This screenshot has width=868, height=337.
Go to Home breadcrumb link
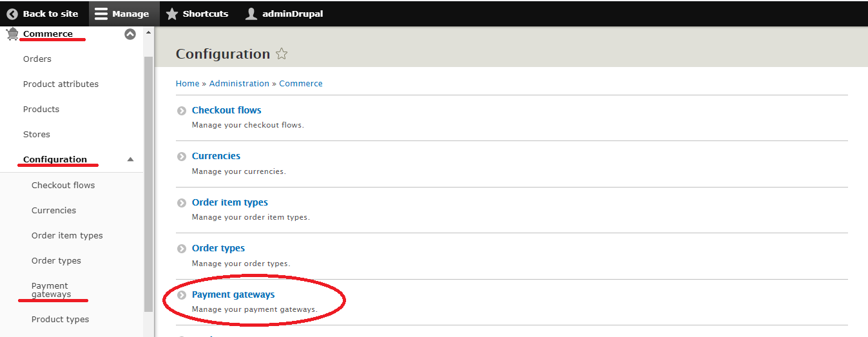click(188, 83)
